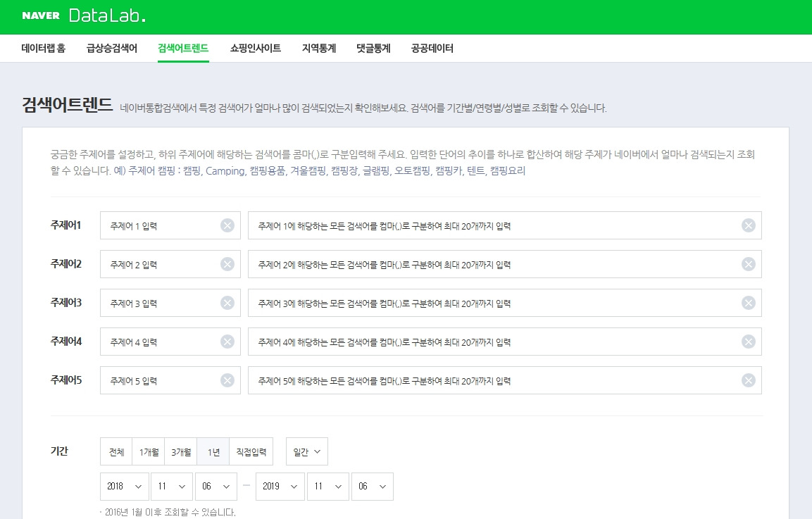Clear the keyword list for 주제어5

[x=749, y=380]
